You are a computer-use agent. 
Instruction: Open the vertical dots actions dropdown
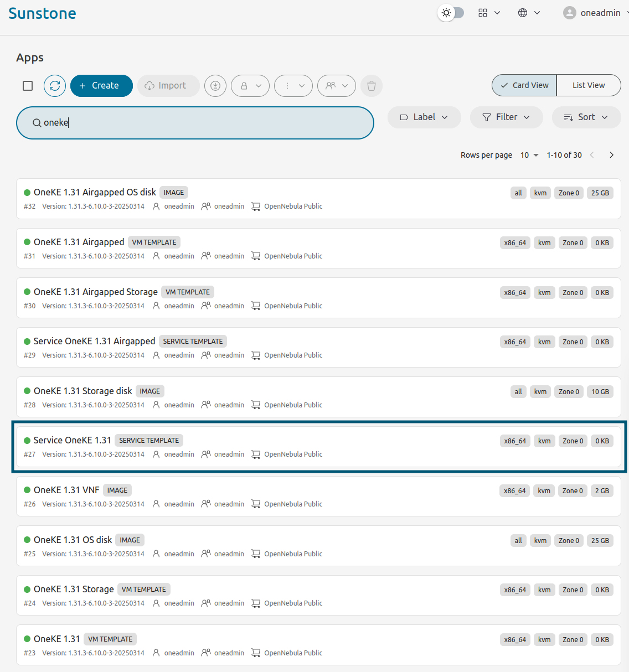click(x=293, y=86)
